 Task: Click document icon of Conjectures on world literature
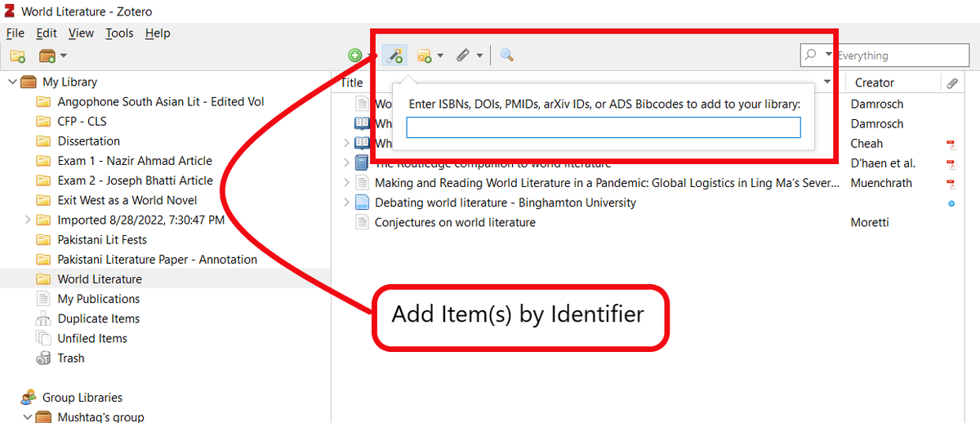tap(362, 222)
